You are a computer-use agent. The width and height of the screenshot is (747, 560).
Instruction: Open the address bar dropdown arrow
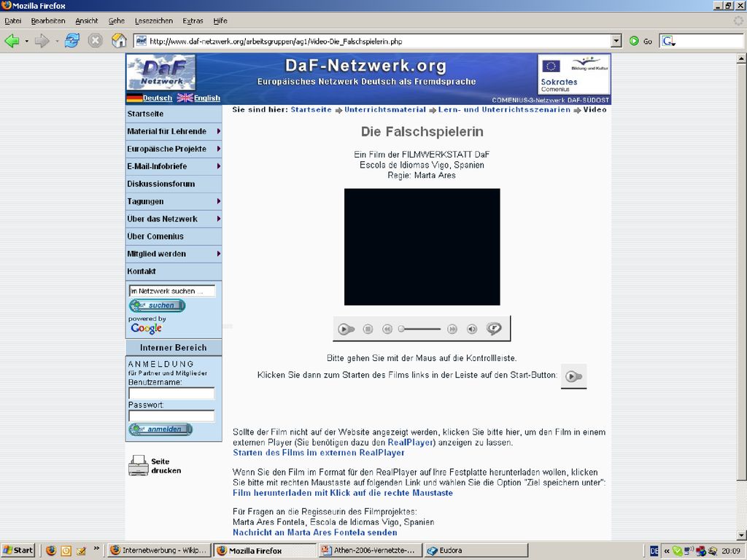coord(616,42)
